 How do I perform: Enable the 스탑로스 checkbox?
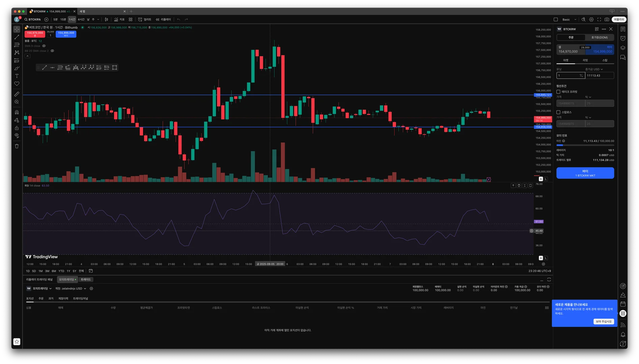tap(558, 112)
